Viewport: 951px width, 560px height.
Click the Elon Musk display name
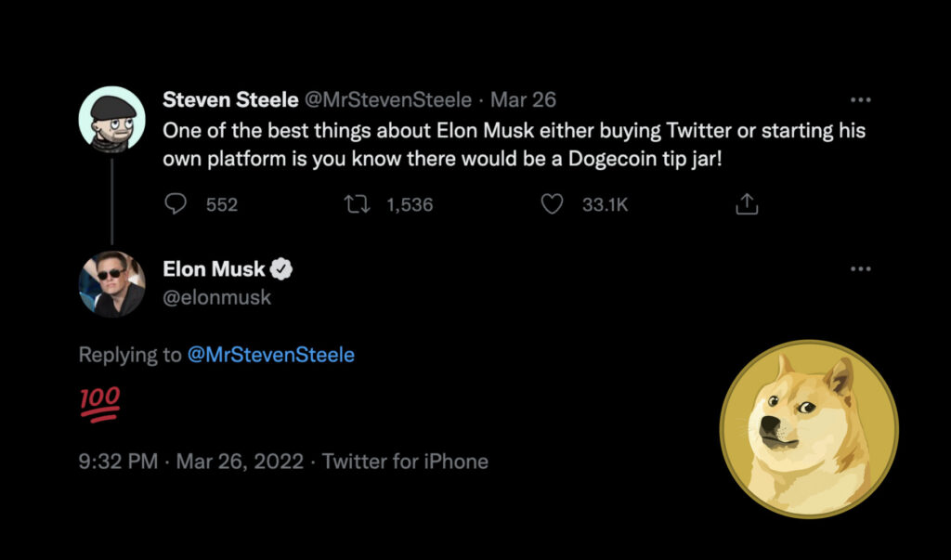click(215, 270)
